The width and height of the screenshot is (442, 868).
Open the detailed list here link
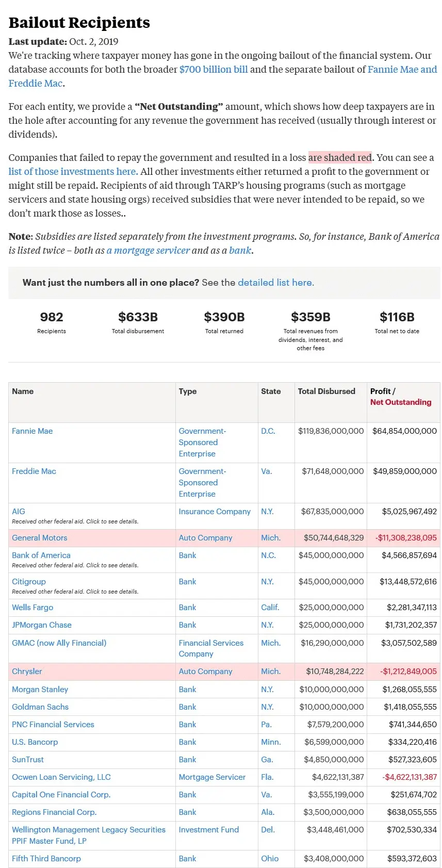pos(275,282)
